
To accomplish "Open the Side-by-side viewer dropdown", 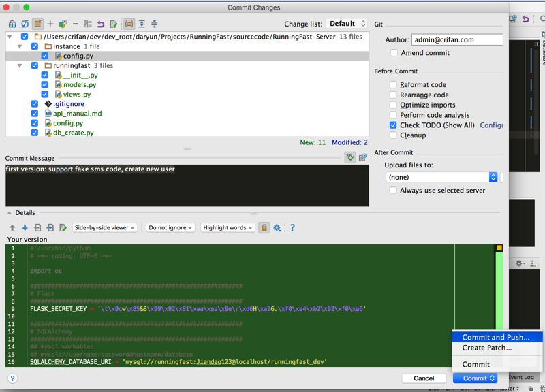I will click(x=104, y=228).
